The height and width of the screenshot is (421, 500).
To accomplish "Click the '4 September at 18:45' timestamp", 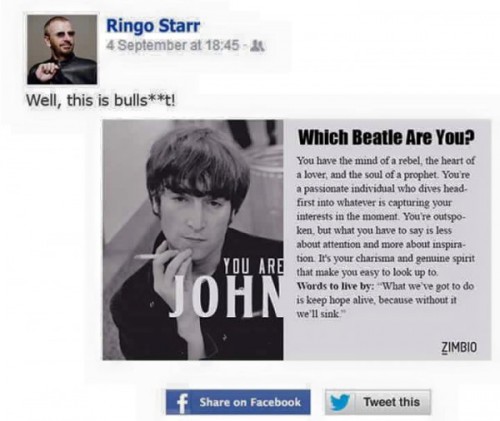I will [x=173, y=45].
